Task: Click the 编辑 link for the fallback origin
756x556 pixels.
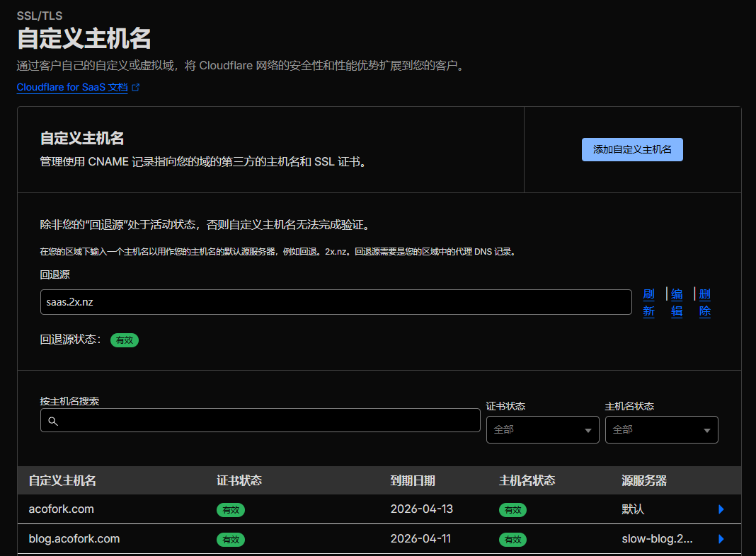Action: tap(677, 303)
